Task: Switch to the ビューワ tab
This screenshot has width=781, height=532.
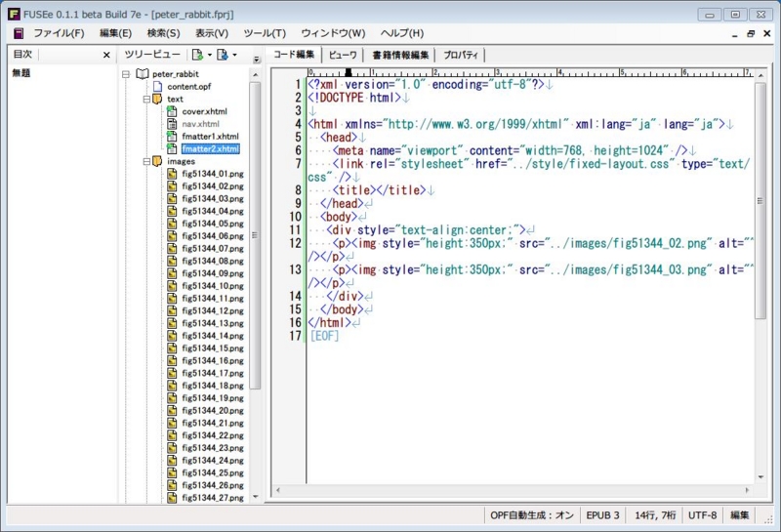Action: (x=343, y=55)
